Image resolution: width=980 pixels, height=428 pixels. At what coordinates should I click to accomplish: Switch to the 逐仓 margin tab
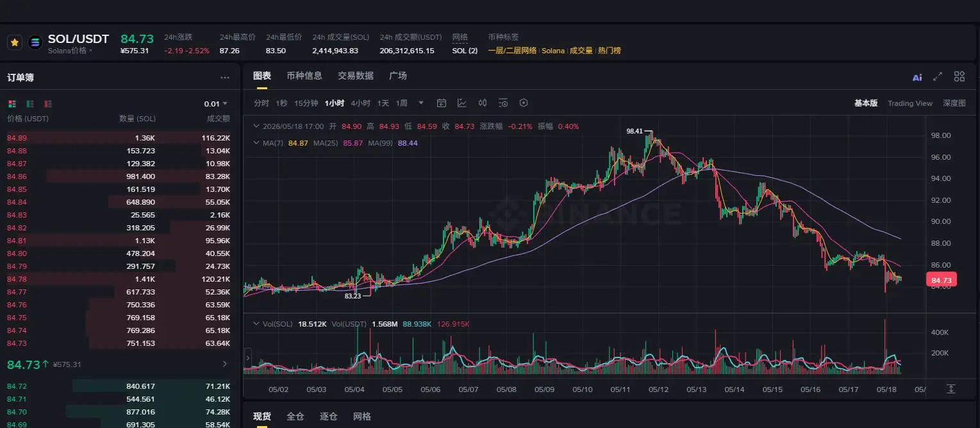(329, 416)
